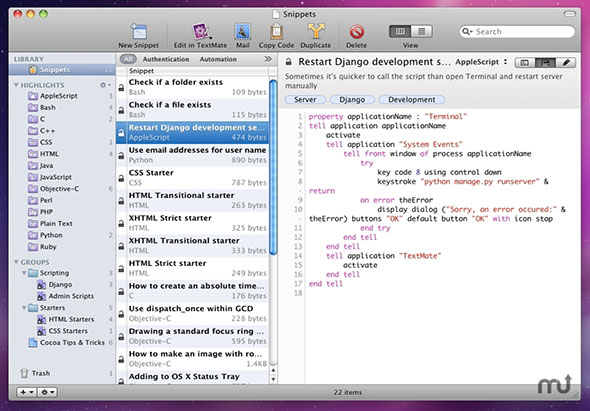This screenshot has height=411, width=590.
Task: Show more filter tabs chevron
Action: pyautogui.click(x=268, y=59)
